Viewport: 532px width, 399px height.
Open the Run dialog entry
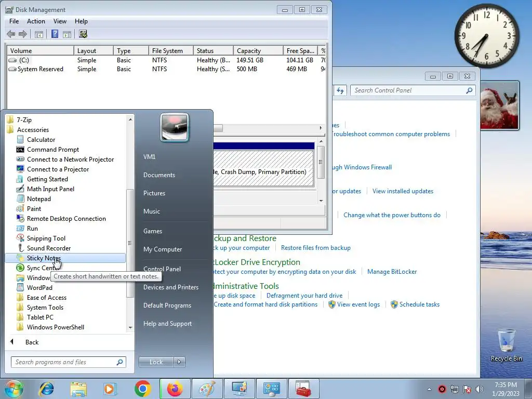(32, 229)
